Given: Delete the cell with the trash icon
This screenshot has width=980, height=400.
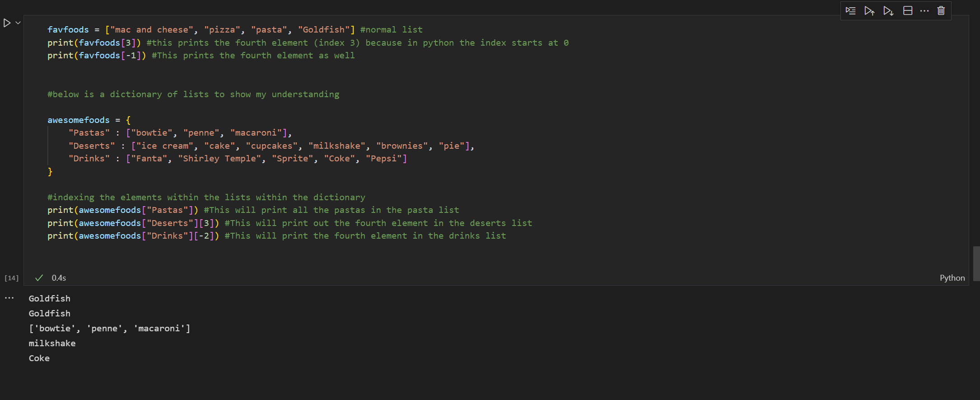Looking at the screenshot, I should (x=941, y=11).
